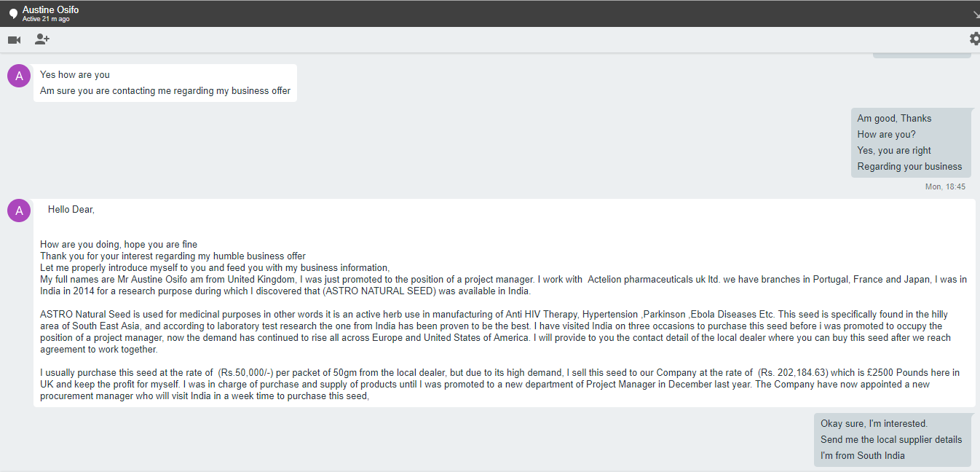Screen dimensions: 980x472
Task: Click the contact name Austine Osifo
Action: (51, 9)
